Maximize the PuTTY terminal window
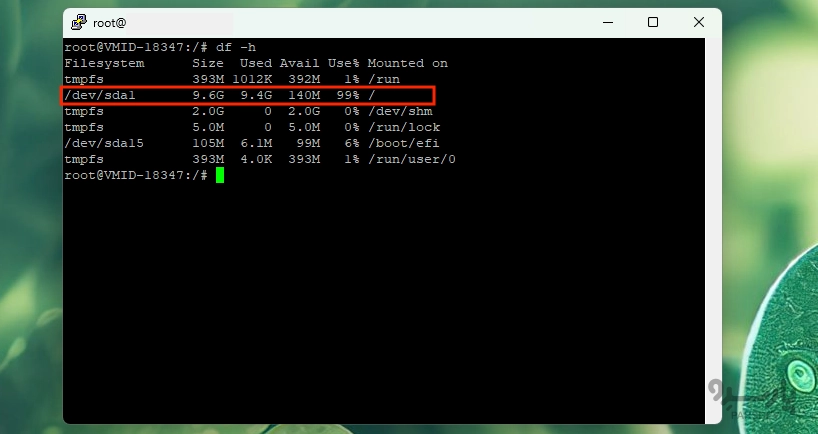The image size is (818, 434). [x=653, y=22]
